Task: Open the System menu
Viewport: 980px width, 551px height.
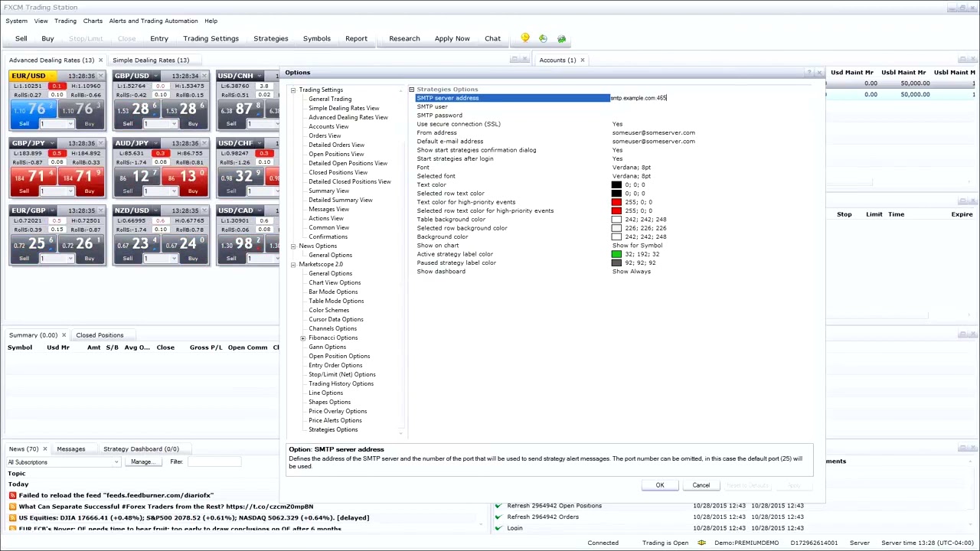Action: coord(16,21)
